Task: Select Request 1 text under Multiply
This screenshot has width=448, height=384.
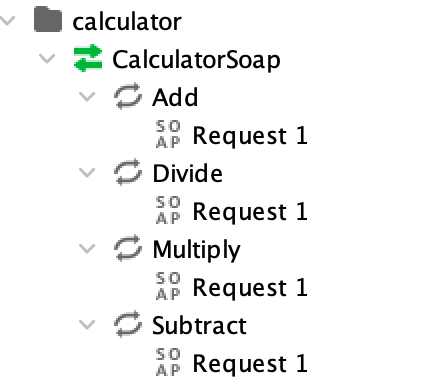Action: 250,287
